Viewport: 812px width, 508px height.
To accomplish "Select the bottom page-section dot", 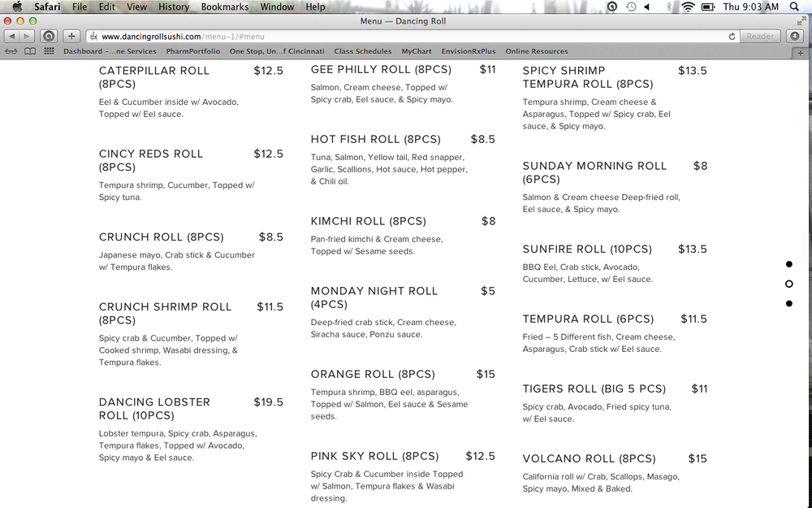I will [788, 303].
